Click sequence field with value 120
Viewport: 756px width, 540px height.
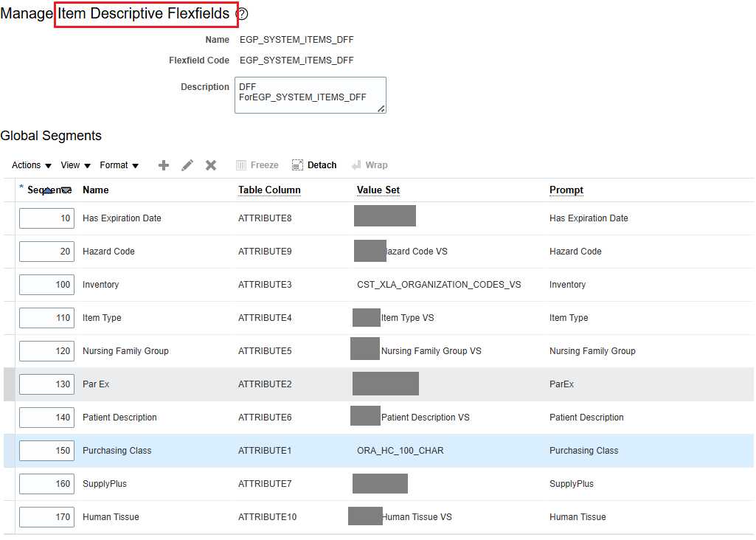46,351
